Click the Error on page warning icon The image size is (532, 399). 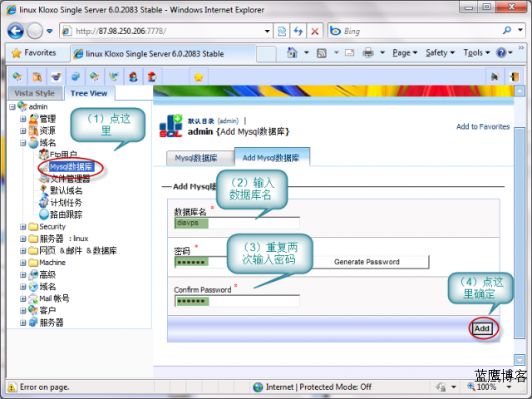coord(12,387)
